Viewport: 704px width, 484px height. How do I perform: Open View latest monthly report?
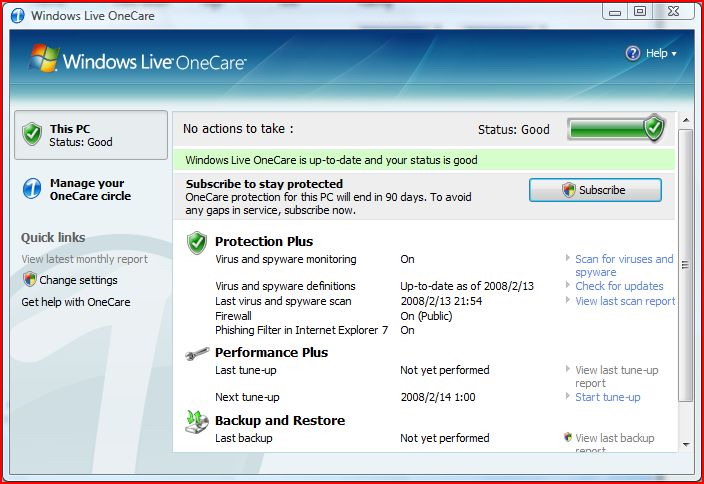click(84, 259)
